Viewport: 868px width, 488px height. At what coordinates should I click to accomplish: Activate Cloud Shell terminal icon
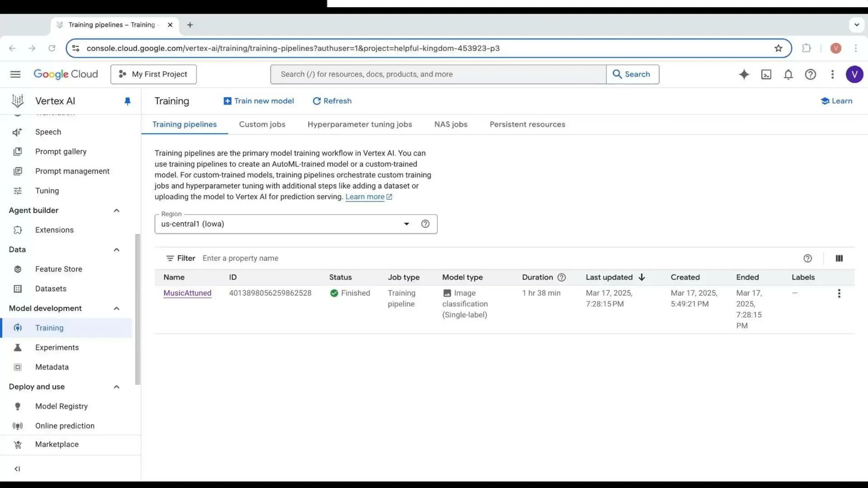pyautogui.click(x=766, y=74)
